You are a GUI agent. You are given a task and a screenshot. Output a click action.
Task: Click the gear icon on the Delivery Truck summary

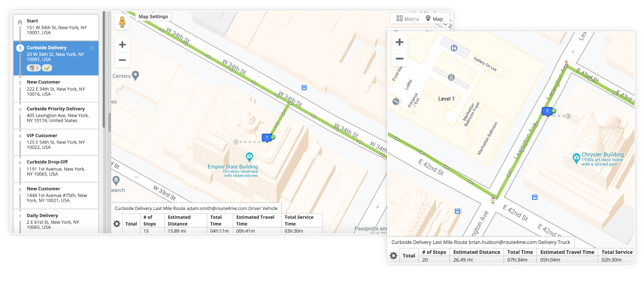pos(393,256)
